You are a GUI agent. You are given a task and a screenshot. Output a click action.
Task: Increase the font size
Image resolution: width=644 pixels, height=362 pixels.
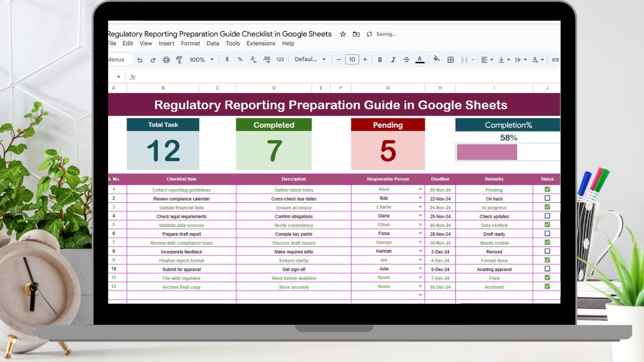365,59
